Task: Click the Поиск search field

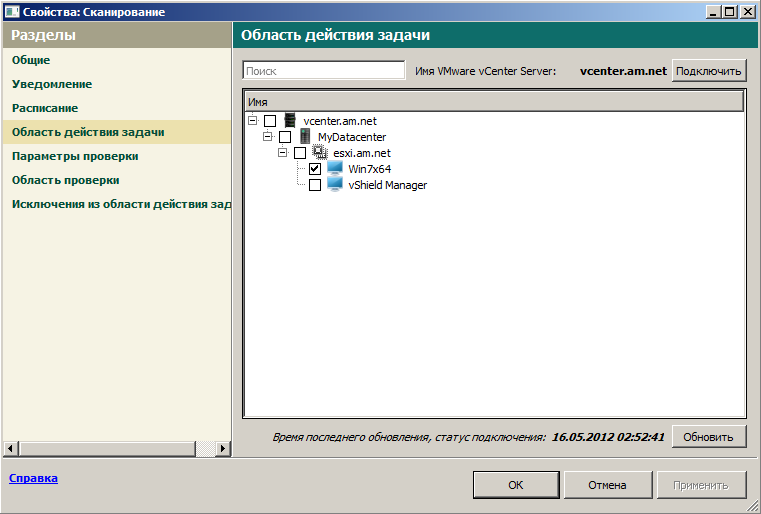Action: coord(324,71)
